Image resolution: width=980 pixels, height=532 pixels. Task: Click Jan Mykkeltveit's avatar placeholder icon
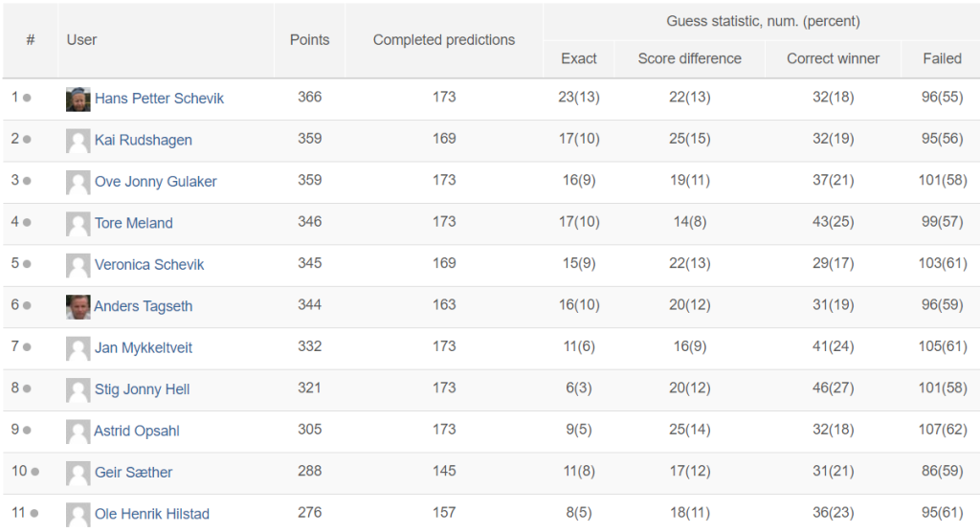(78, 348)
